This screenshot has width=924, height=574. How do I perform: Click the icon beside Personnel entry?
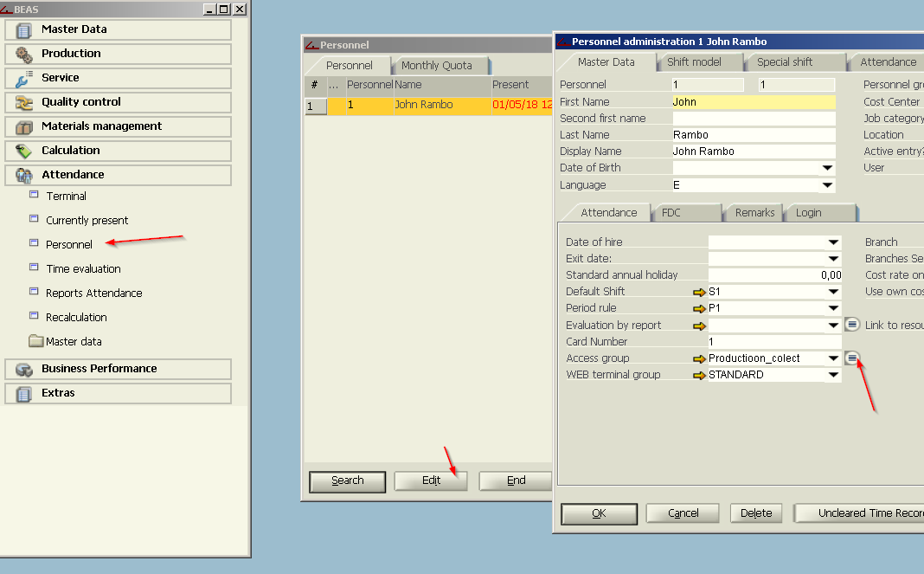35,243
